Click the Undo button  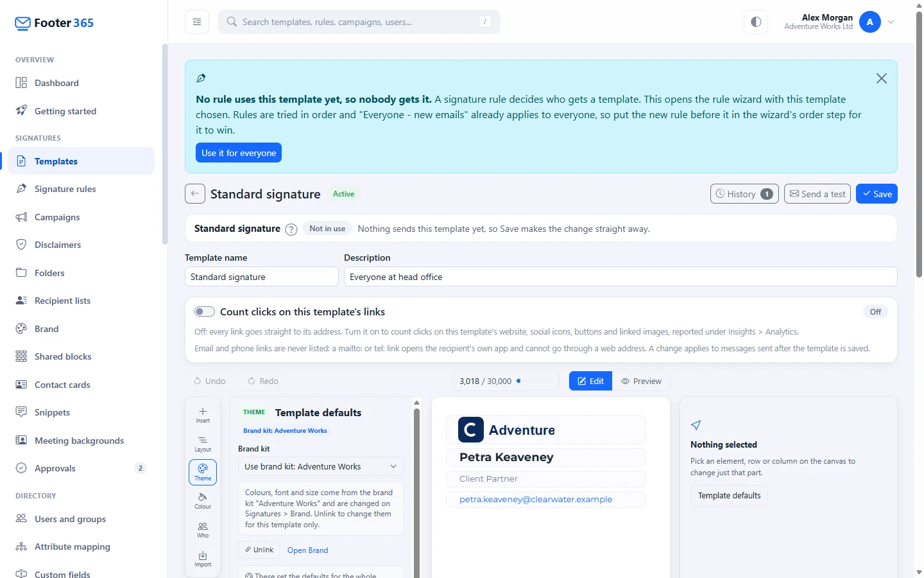click(x=210, y=381)
